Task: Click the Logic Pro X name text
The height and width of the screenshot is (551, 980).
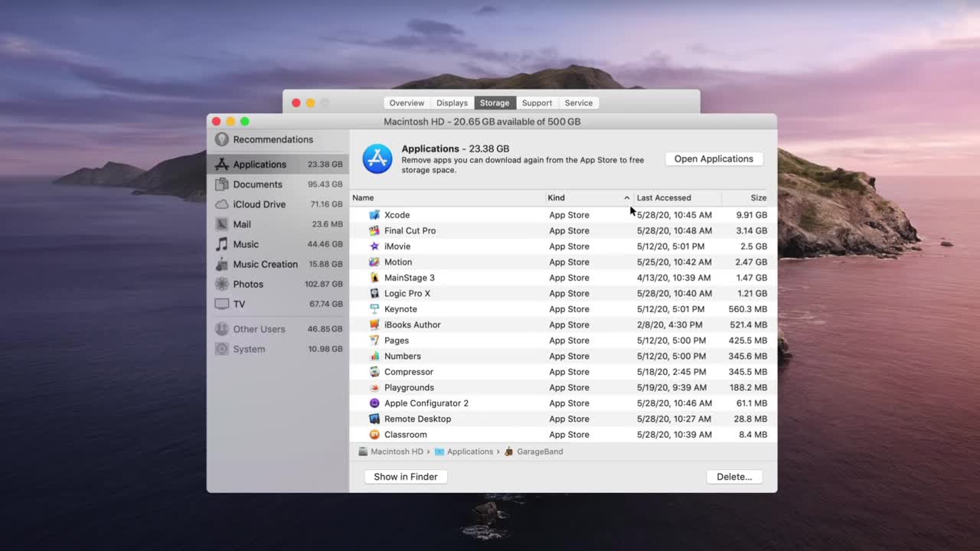Action: (407, 293)
